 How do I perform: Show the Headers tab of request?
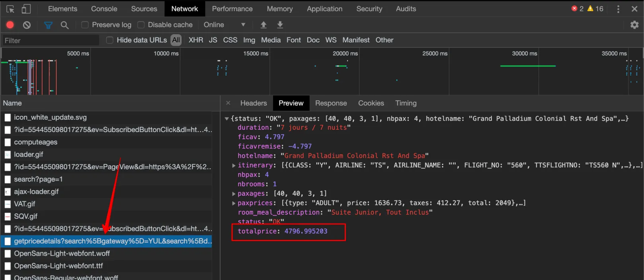(x=254, y=103)
